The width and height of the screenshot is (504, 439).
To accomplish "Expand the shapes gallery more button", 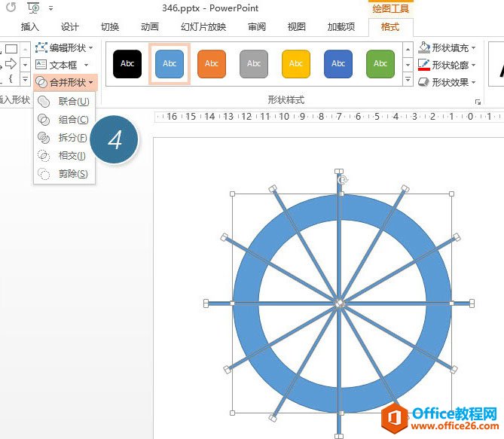I will coord(25,79).
